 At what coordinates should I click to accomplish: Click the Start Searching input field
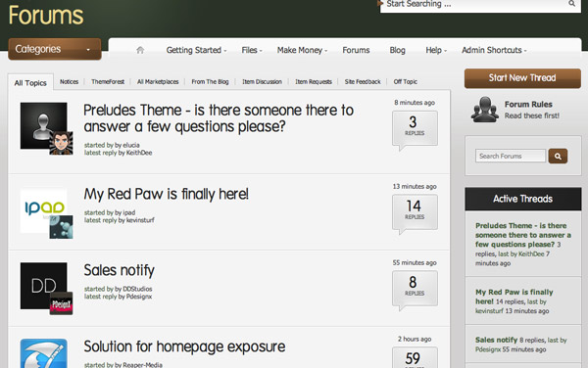[474, 5]
